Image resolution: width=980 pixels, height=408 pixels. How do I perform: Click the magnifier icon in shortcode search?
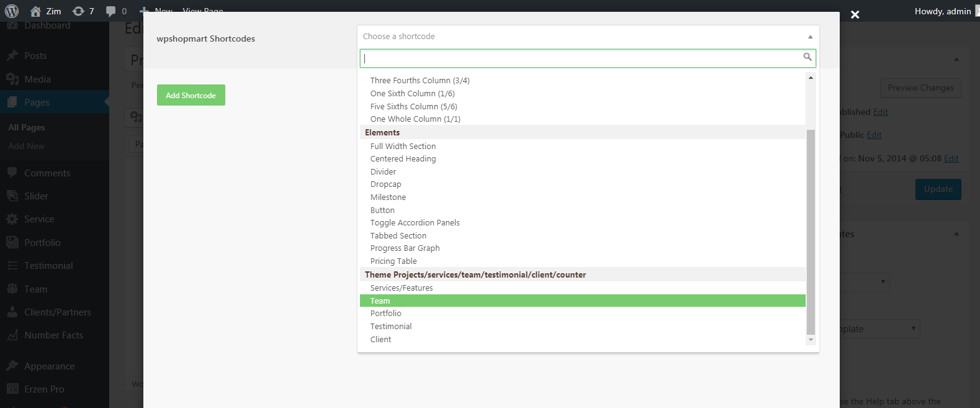tap(807, 57)
